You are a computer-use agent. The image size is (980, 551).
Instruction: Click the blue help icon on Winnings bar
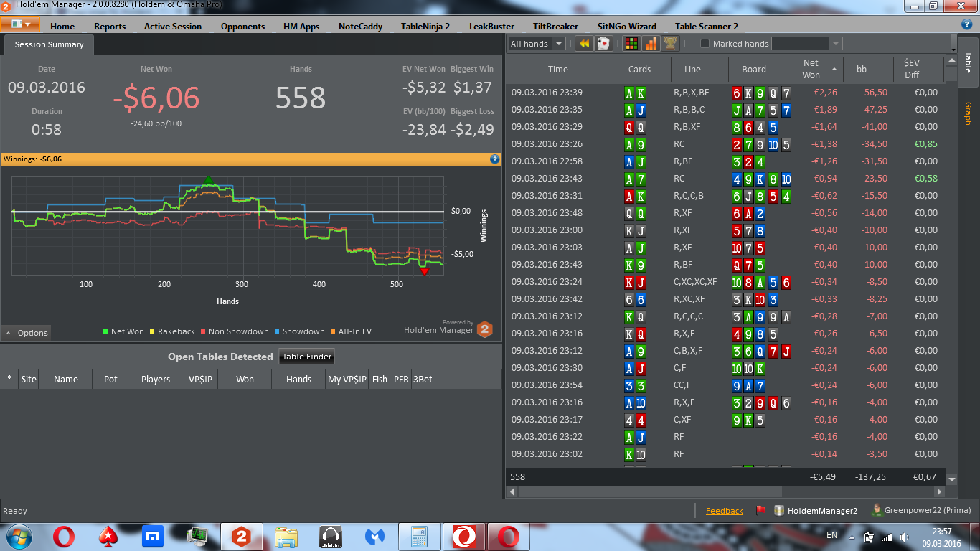click(x=494, y=159)
